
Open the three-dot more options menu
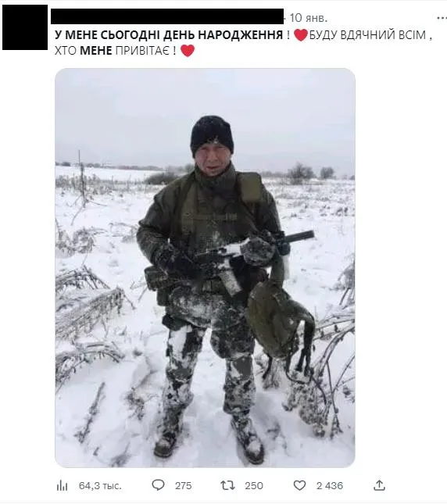[x=442, y=18]
